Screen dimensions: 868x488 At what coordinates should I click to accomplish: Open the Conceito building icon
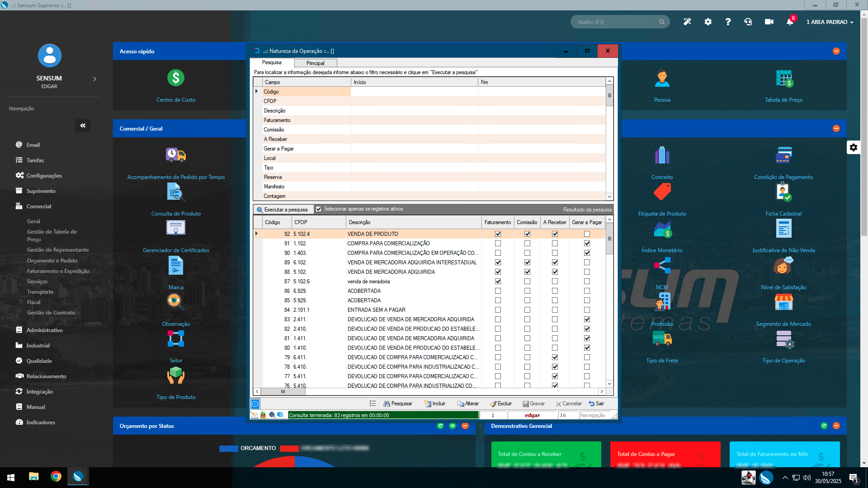coord(662,155)
